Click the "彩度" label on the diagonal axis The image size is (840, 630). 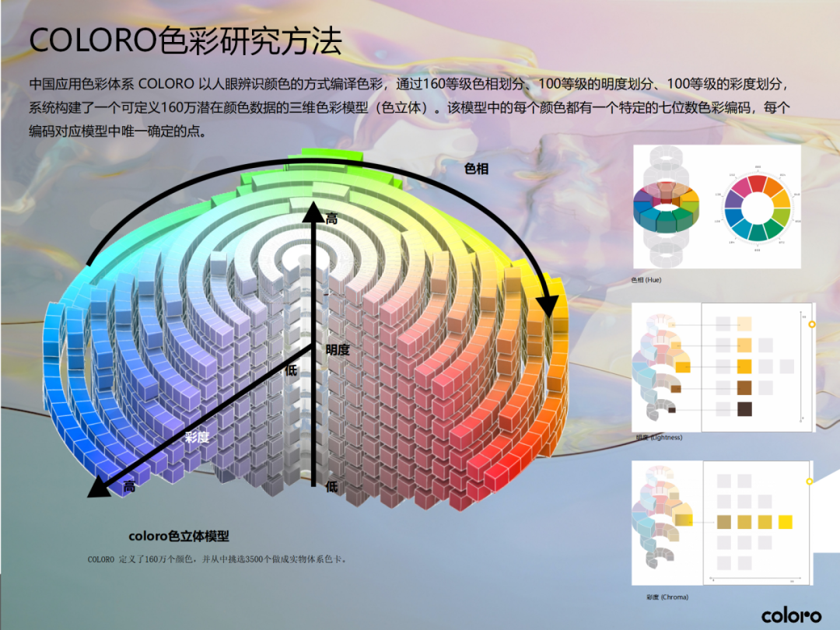[x=197, y=437]
